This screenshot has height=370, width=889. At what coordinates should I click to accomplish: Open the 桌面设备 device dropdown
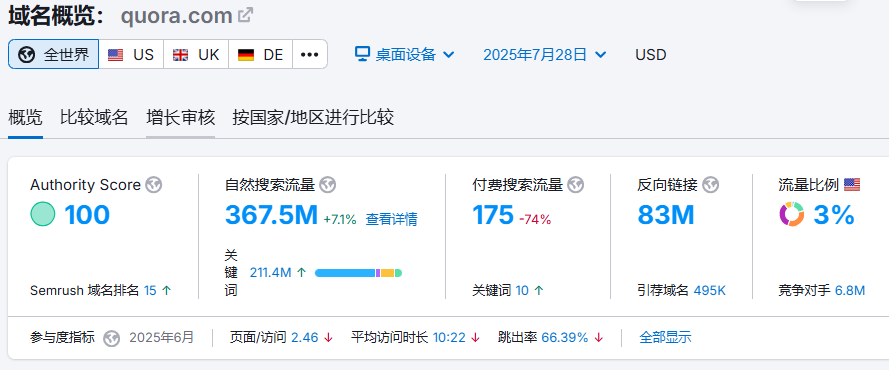tap(405, 54)
